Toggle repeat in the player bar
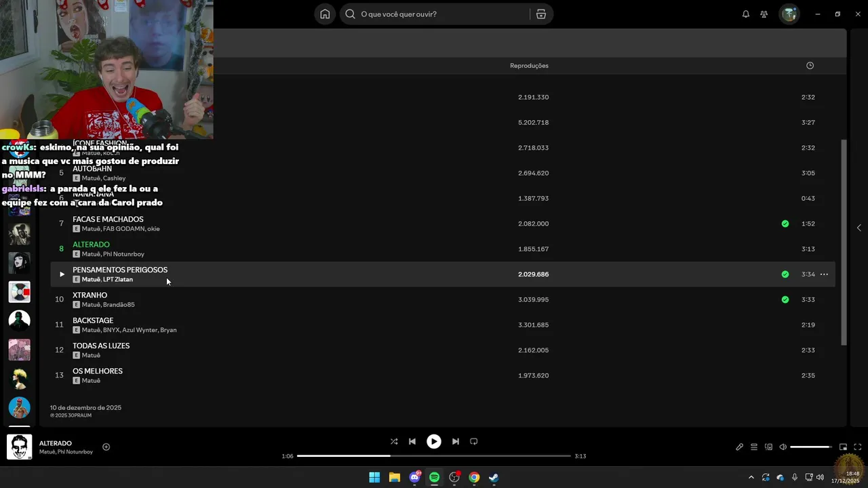The height and width of the screenshot is (488, 868). click(x=474, y=441)
